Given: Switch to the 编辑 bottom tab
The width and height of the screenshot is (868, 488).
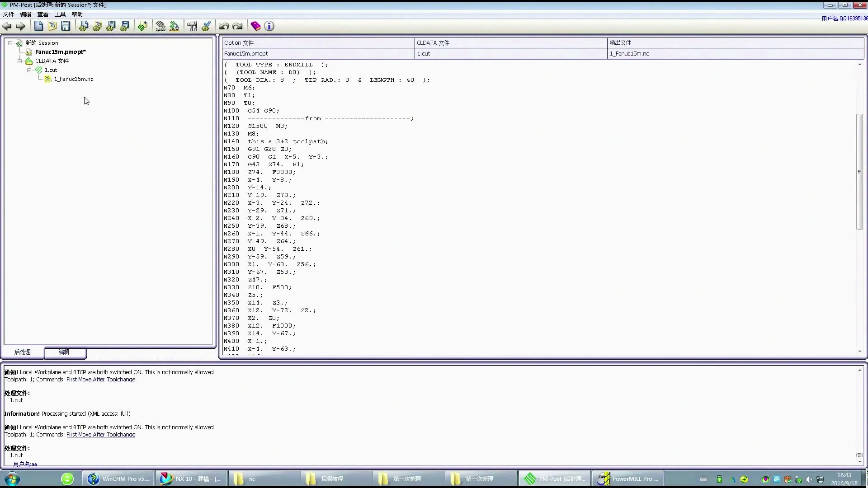Looking at the screenshot, I should pos(64,352).
